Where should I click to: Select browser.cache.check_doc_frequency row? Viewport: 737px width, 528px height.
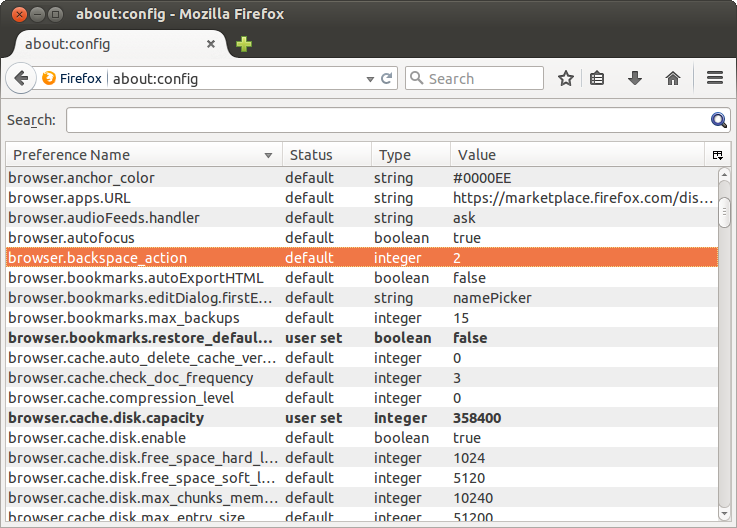click(362, 378)
